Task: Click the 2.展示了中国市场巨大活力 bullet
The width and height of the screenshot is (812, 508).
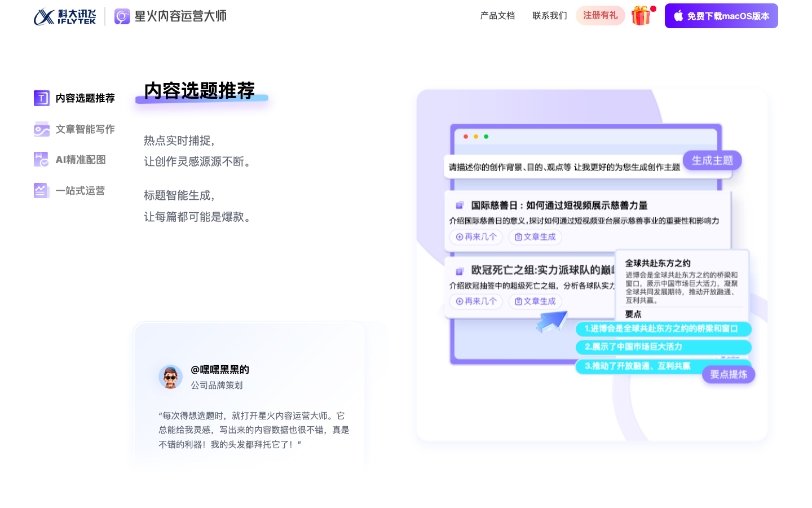Action: click(x=663, y=347)
